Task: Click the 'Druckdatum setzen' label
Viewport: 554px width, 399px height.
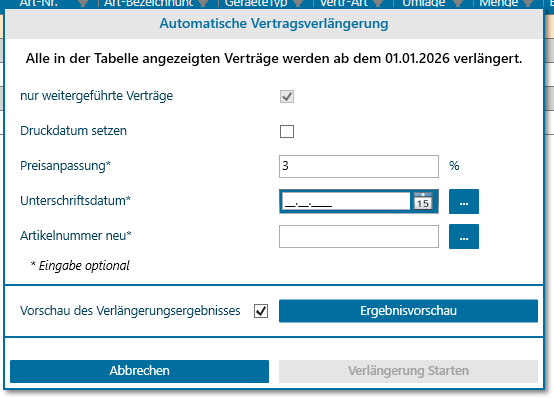Action: (x=73, y=131)
